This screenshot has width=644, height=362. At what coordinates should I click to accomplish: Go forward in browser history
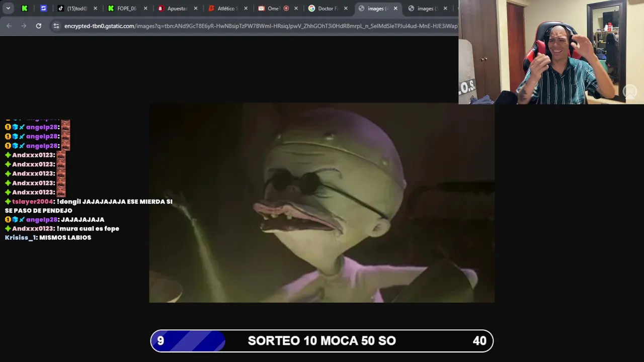point(24,26)
